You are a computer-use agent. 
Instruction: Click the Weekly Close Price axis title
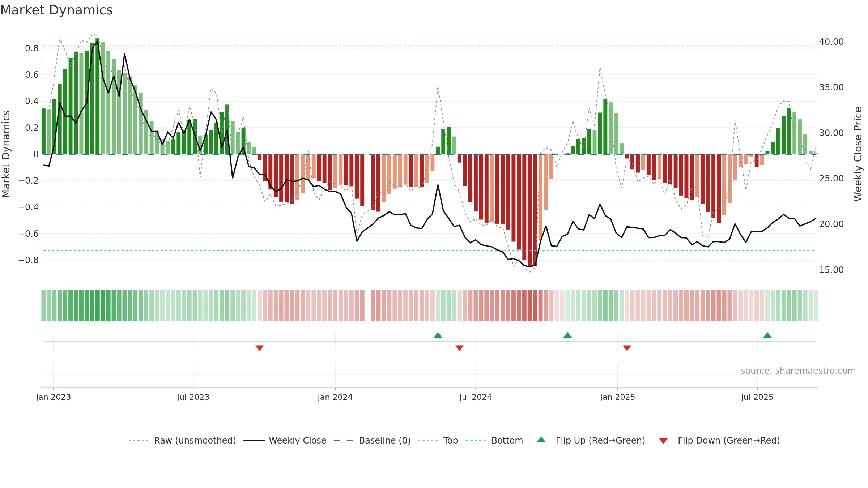(858, 154)
